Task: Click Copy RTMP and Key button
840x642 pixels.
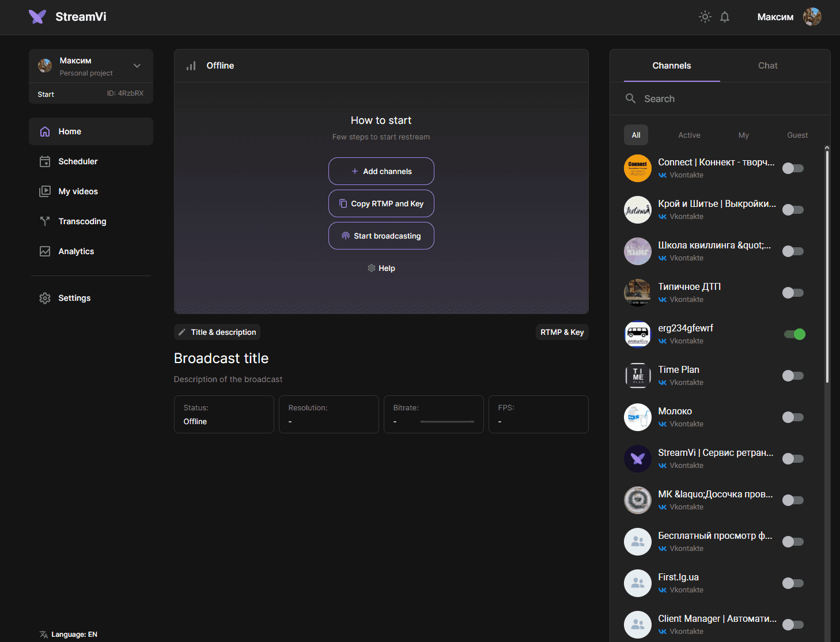Action: click(381, 203)
